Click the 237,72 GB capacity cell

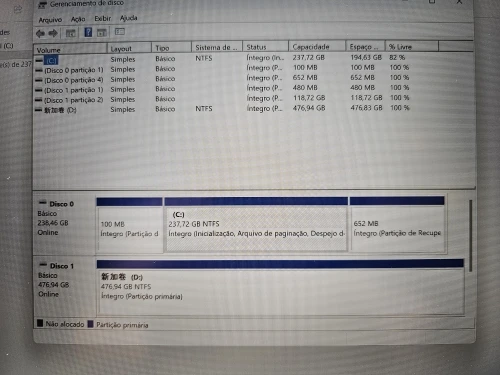309,57
